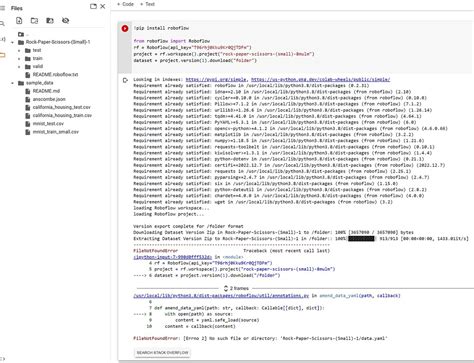The image size is (474, 363).
Task: Collapse the sample_data folder arrow
Action: click(13, 83)
